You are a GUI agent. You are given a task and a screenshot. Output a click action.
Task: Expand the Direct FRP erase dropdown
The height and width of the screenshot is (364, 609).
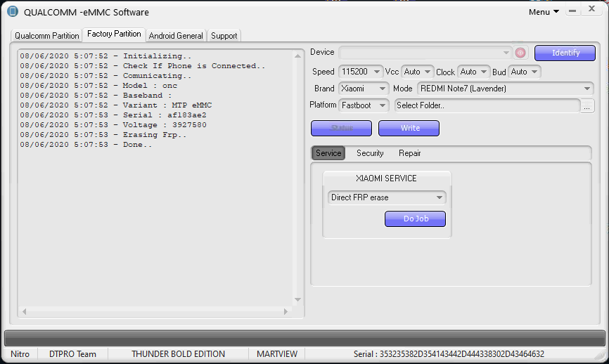click(387, 197)
